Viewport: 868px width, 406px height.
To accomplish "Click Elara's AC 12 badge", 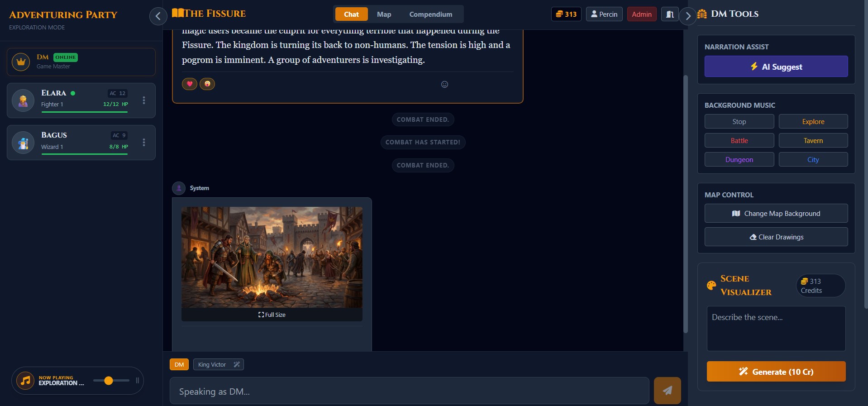I will coord(118,93).
